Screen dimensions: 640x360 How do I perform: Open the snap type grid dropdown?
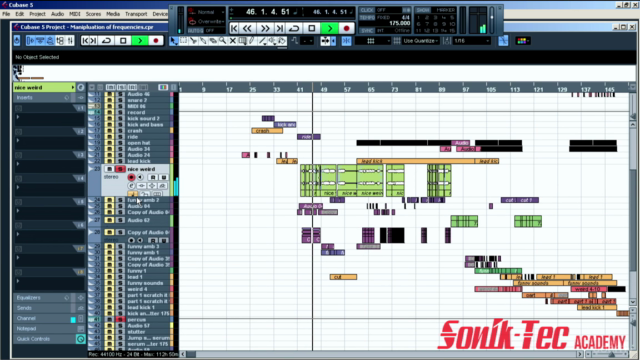[373, 41]
